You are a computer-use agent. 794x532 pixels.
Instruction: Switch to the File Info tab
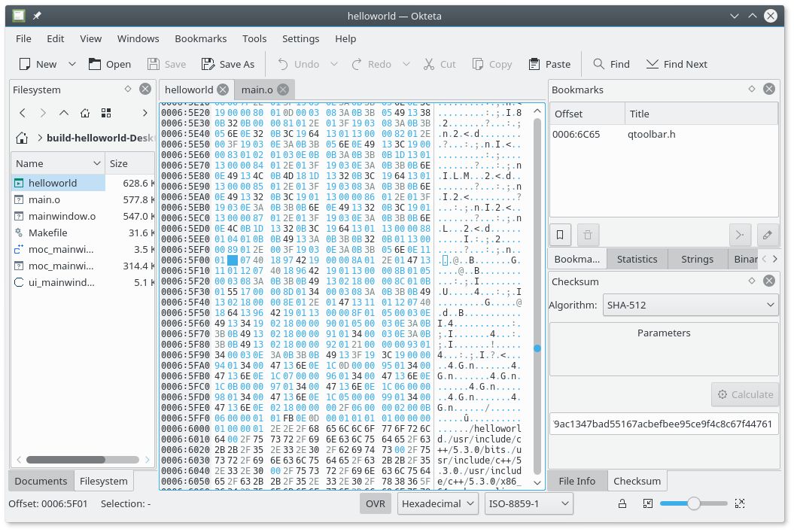coord(576,481)
